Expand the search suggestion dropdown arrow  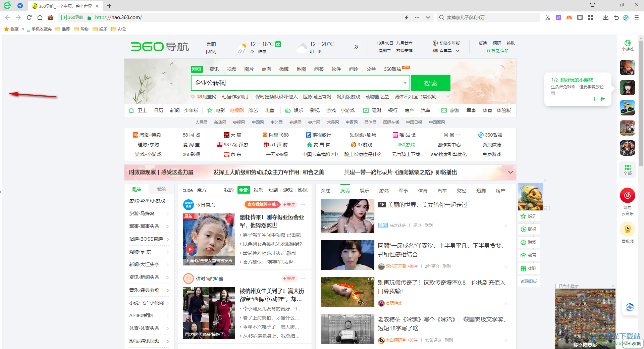click(405, 83)
